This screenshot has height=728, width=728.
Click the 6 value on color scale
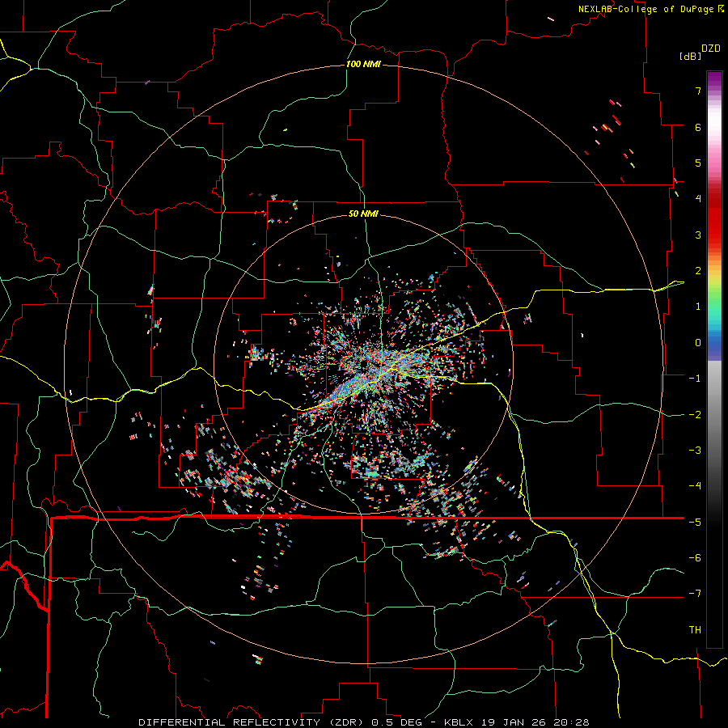pyautogui.click(x=698, y=127)
